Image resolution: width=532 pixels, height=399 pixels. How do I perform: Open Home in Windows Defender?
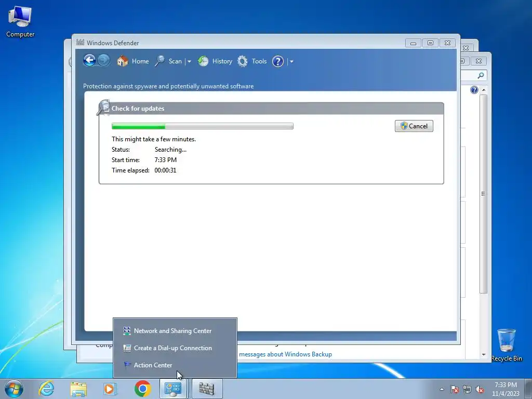click(x=132, y=61)
